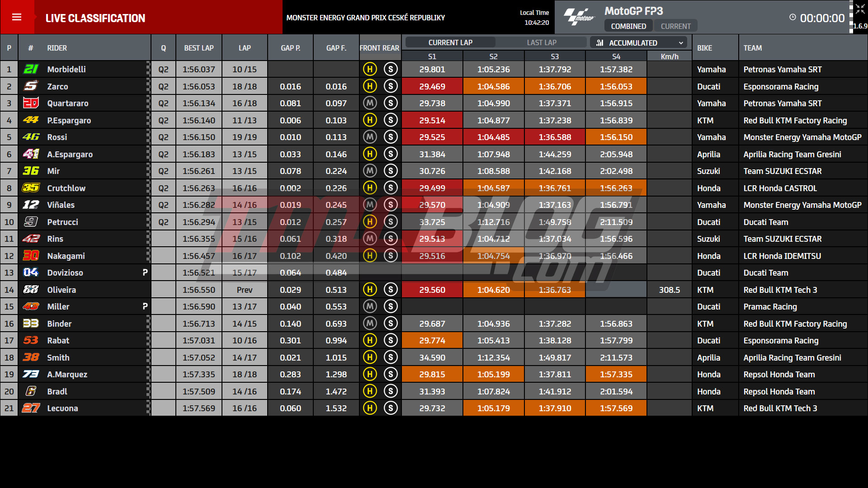Click Dovizioso's number 04 badge

pos(31,272)
